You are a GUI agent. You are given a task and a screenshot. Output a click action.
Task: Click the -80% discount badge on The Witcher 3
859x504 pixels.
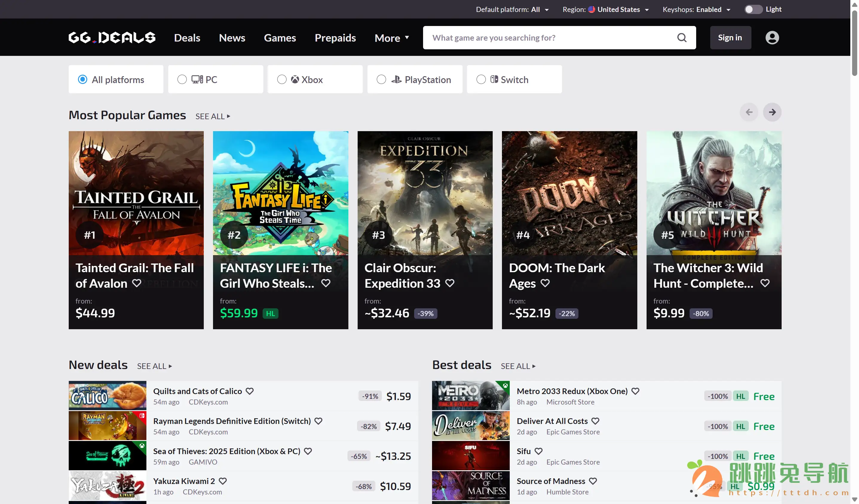click(701, 313)
